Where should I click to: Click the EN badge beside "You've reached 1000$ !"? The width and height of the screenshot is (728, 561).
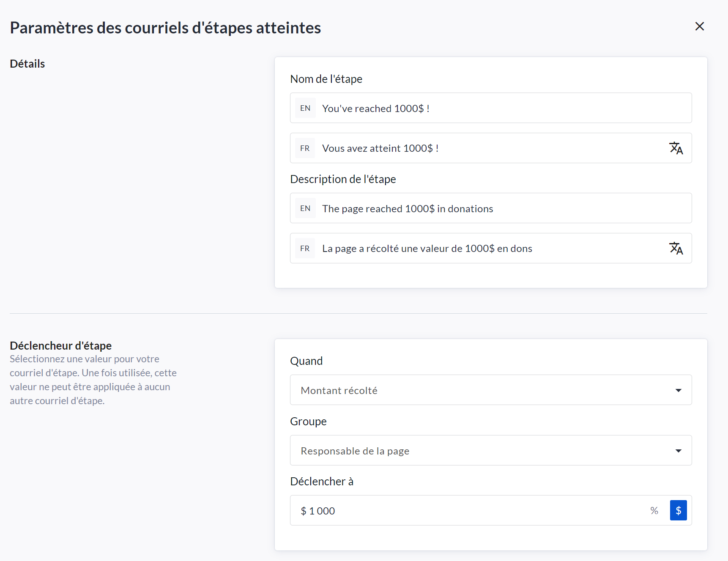coord(305,108)
